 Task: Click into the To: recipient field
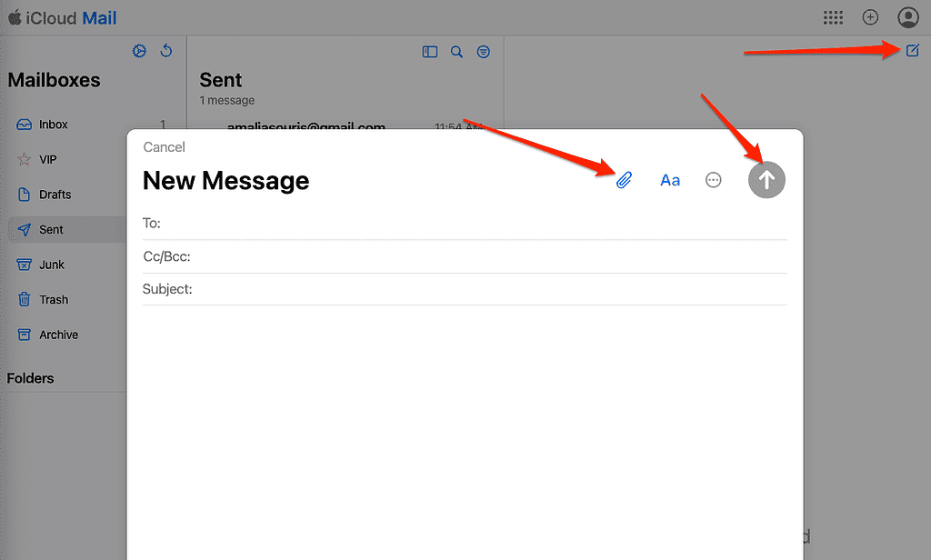tap(473, 224)
